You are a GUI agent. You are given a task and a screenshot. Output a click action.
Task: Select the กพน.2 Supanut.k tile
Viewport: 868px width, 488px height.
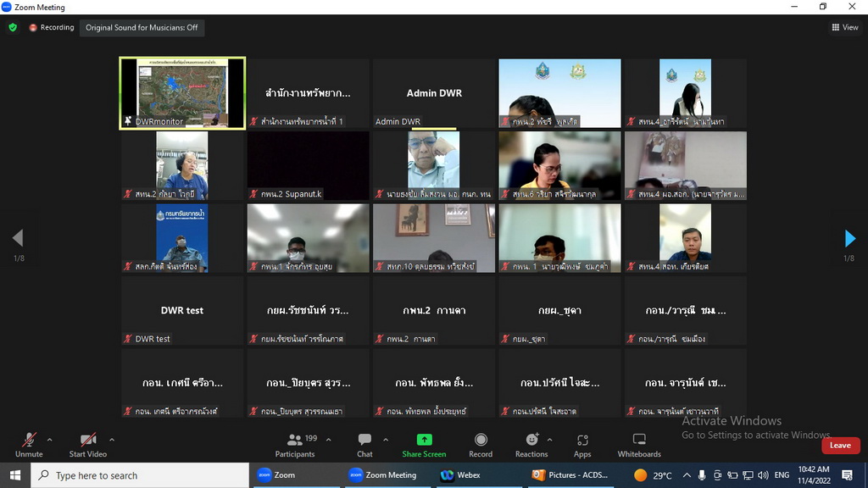(x=308, y=165)
